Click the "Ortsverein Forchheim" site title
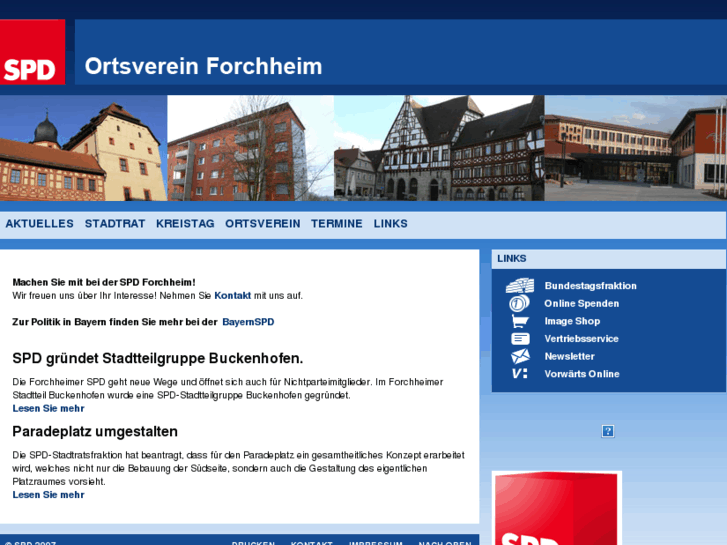Image resolution: width=727 pixels, height=545 pixels. click(x=203, y=66)
